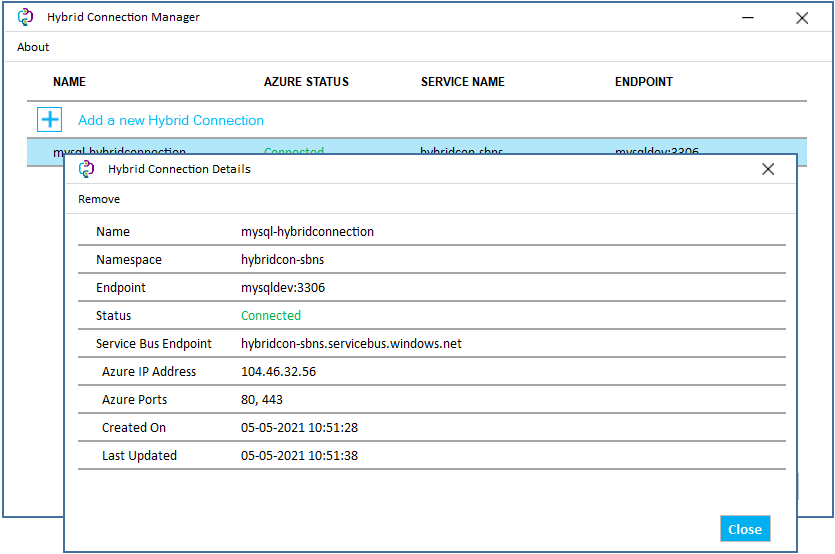Close the Hybrid Connection Manager window
The width and height of the screenshot is (835, 554).
(802, 18)
